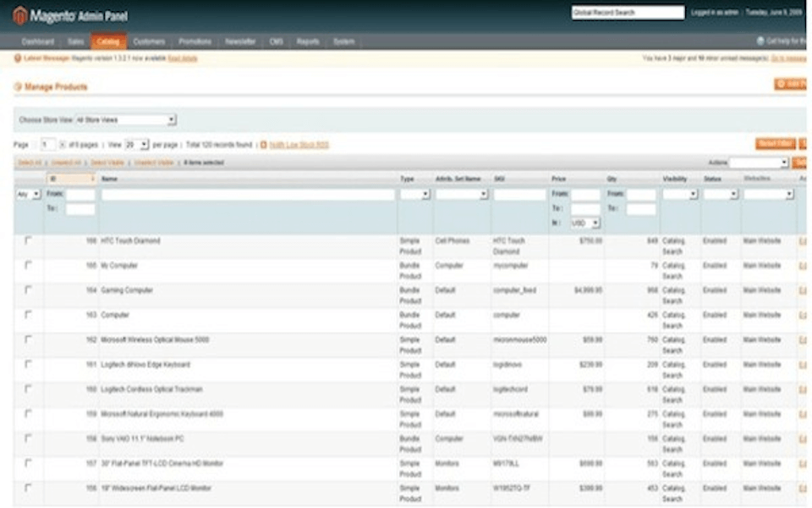Open the Websites filter dropdown
The width and height of the screenshot is (812, 508).
click(769, 195)
